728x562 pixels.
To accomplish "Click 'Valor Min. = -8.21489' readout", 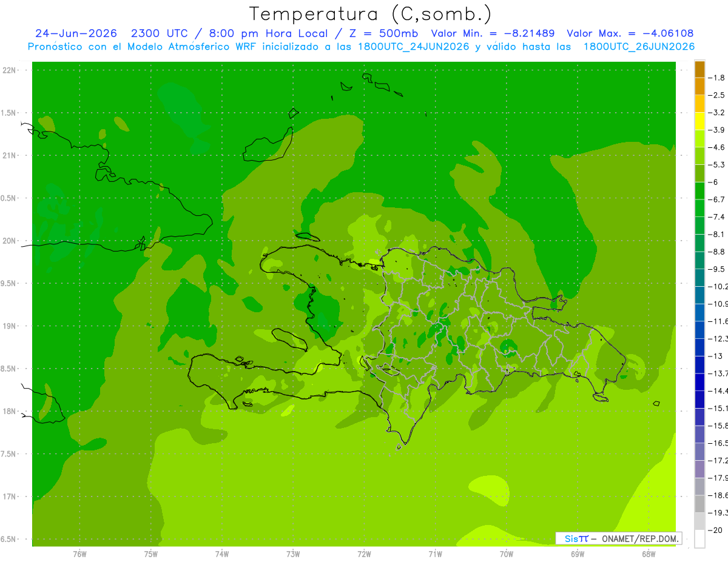I will [493, 33].
